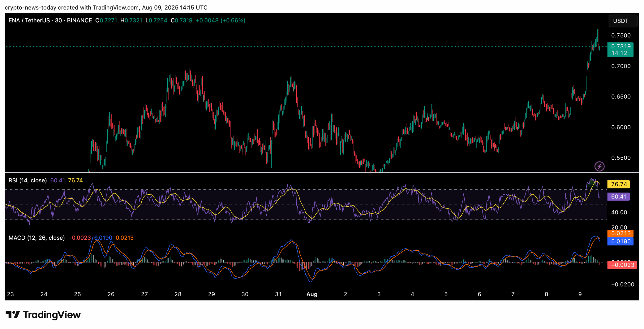Click the green 0.7319 current price label
The width and height of the screenshot is (644, 329).
pos(621,46)
